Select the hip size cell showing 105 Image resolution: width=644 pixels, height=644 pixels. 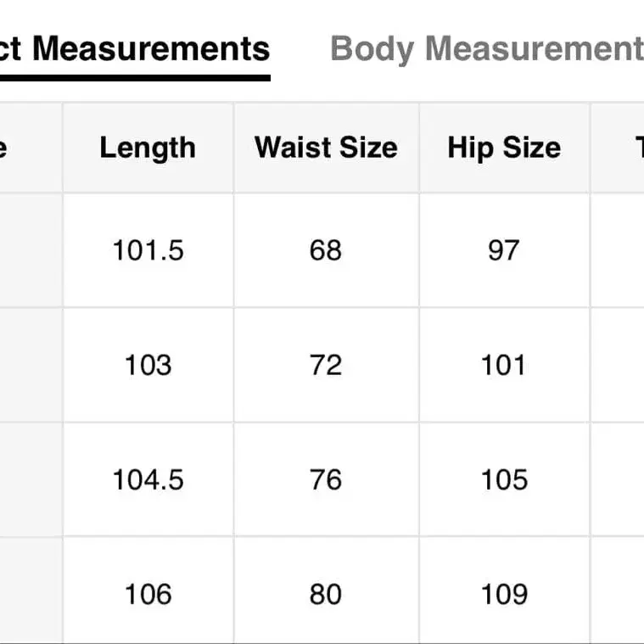coord(504,479)
